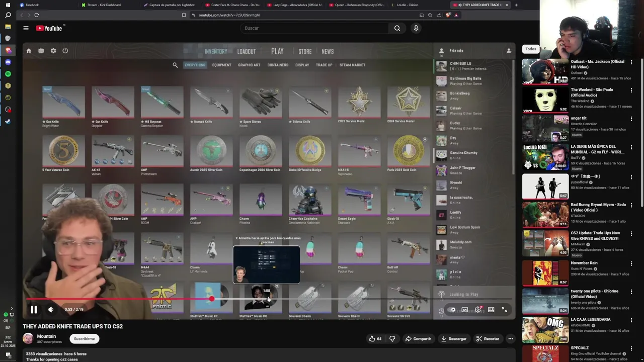Open options for The Weeknd São Paulo

pyautogui.click(x=631, y=90)
